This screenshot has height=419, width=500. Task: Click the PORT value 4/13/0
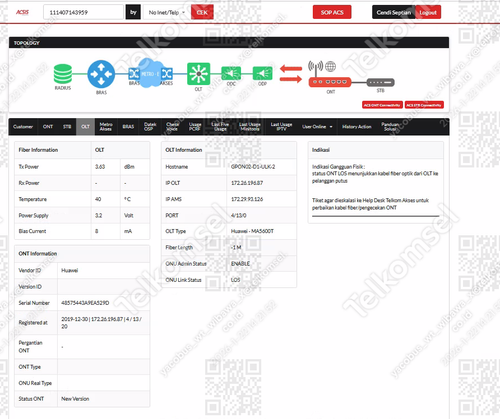pyautogui.click(x=239, y=216)
